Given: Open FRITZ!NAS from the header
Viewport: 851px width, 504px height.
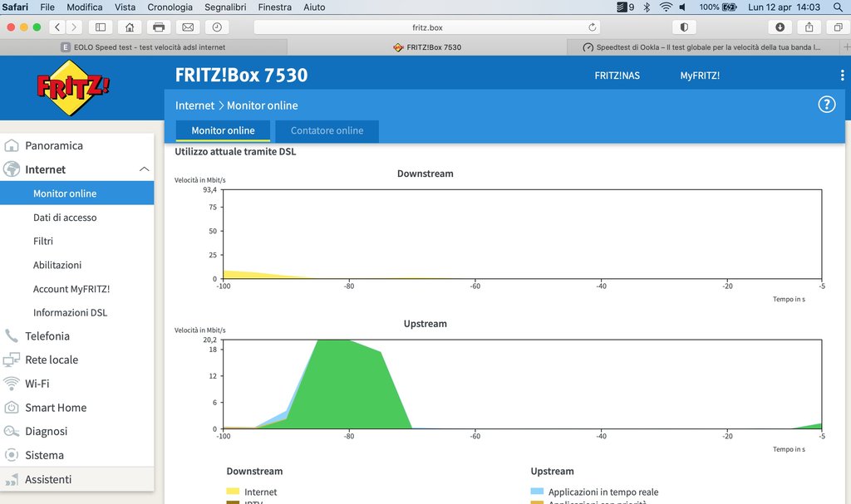Looking at the screenshot, I should [617, 76].
